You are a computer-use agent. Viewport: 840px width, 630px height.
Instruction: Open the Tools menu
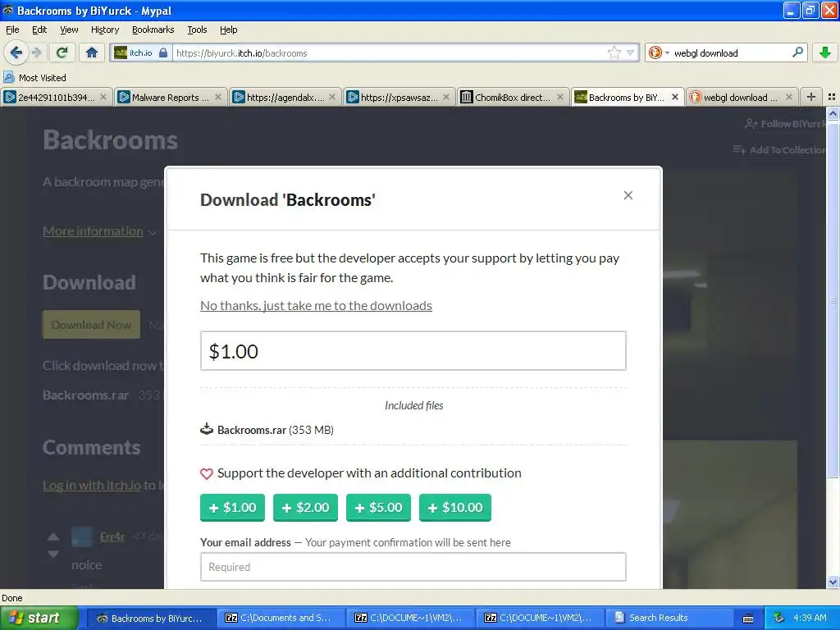[197, 30]
